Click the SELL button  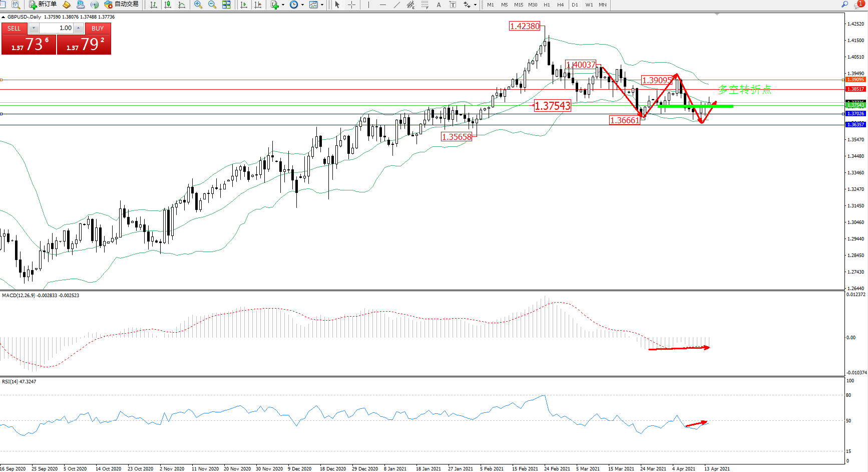pos(14,29)
